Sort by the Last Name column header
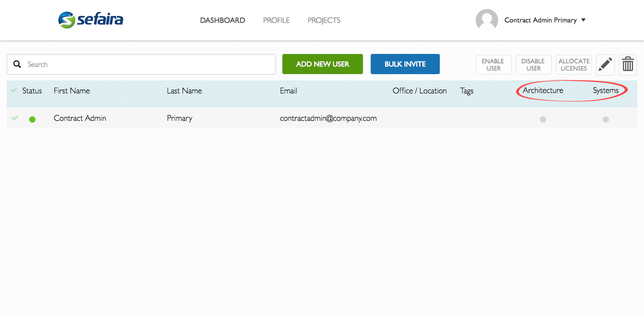644x315 pixels. click(184, 91)
